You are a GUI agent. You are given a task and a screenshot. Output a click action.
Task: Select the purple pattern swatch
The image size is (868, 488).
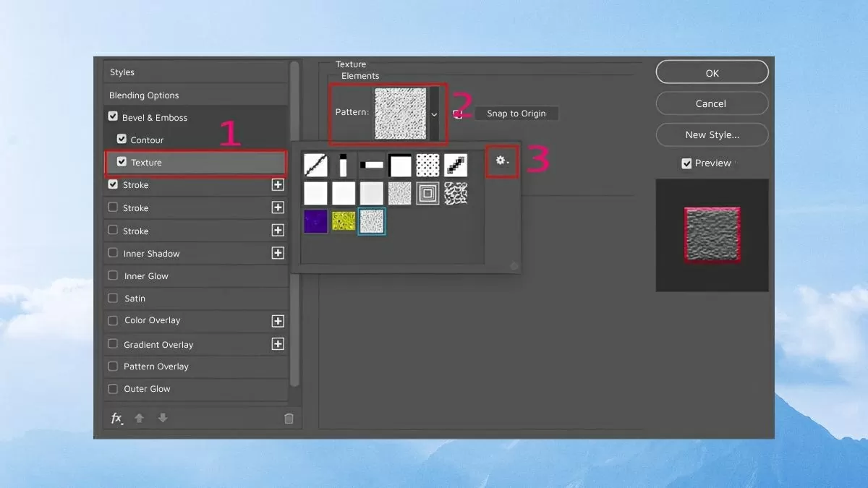point(316,221)
